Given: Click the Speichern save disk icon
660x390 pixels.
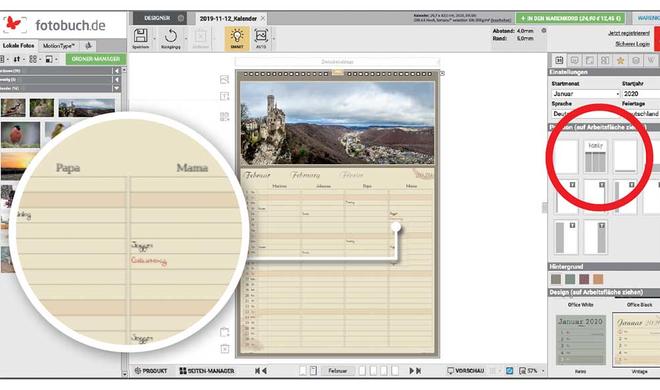Looking at the screenshot, I should [x=140, y=36].
